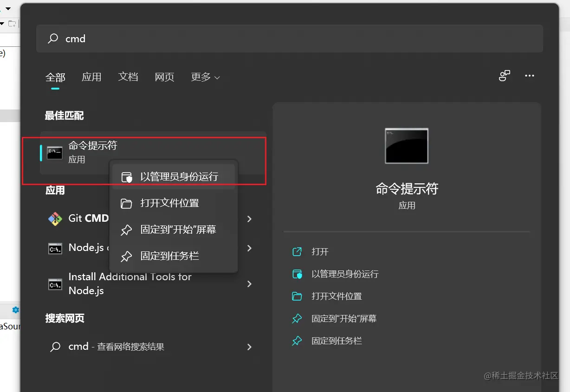Click search icon beside cmd web result
This screenshot has width=570, height=392.
click(x=55, y=347)
